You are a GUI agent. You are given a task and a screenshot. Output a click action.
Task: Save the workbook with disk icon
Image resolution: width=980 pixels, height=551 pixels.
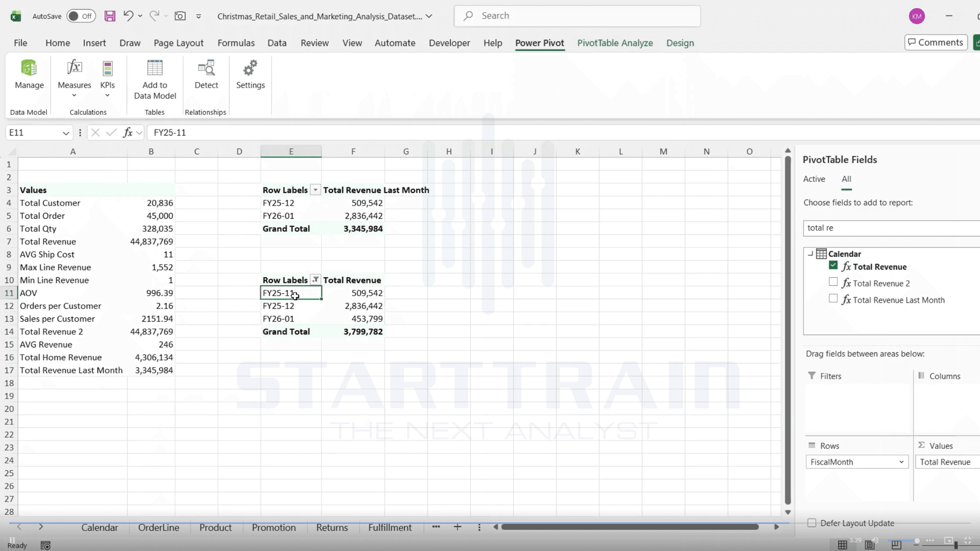click(110, 16)
